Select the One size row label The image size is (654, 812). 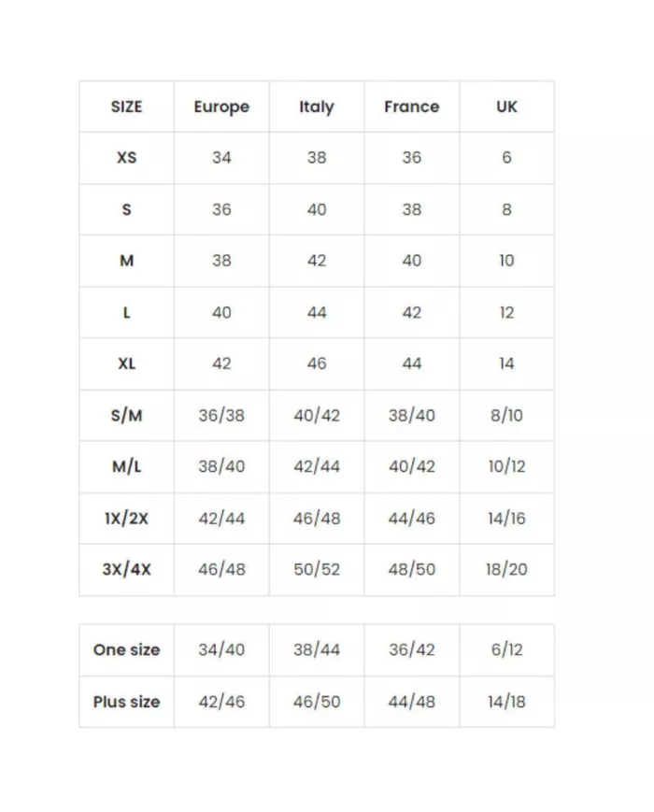click(x=126, y=649)
